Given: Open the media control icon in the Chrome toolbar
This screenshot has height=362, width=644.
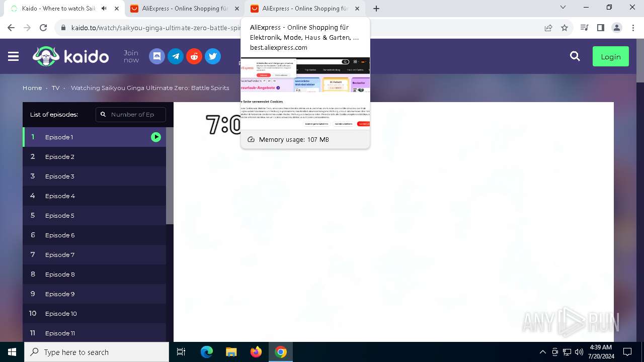Looking at the screenshot, I should 584,28.
